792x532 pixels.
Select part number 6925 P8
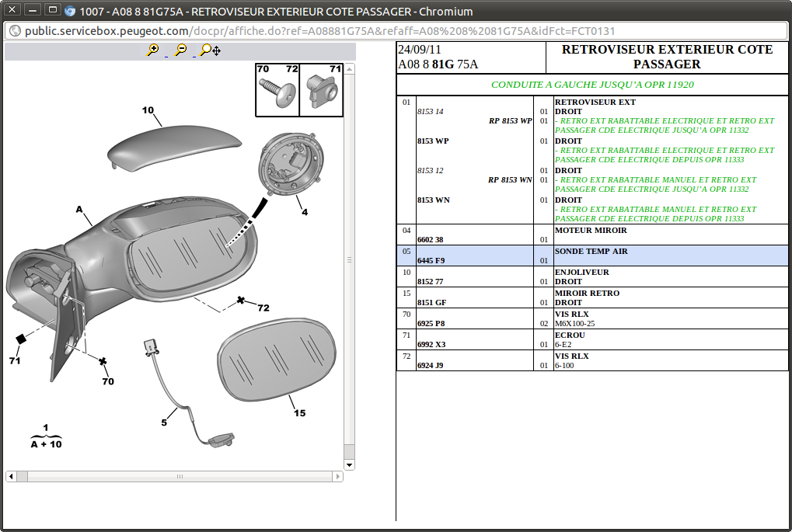(431, 324)
